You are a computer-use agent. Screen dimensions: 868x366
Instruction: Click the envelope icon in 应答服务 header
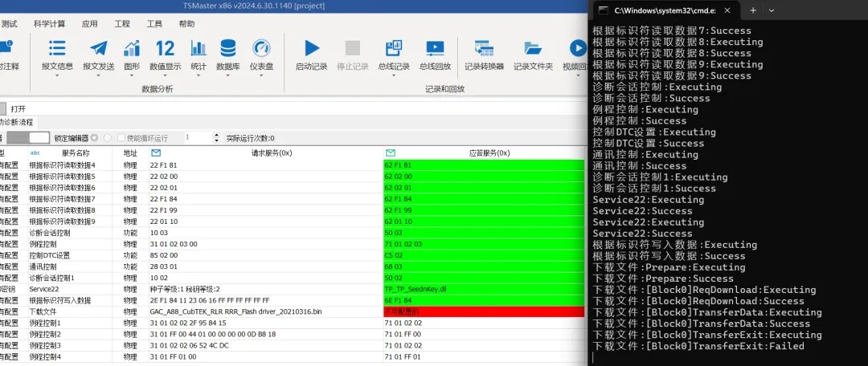pyautogui.click(x=391, y=152)
